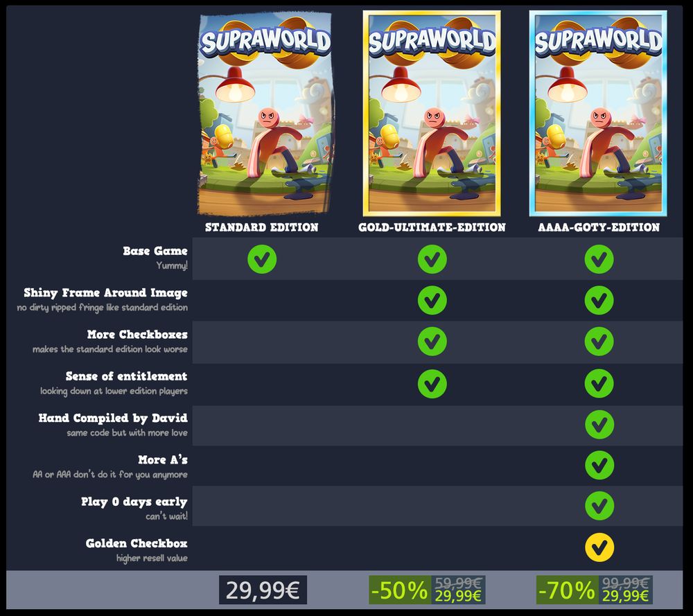Click the Play 0 days early label
693x616 pixels.
pyautogui.click(x=134, y=502)
